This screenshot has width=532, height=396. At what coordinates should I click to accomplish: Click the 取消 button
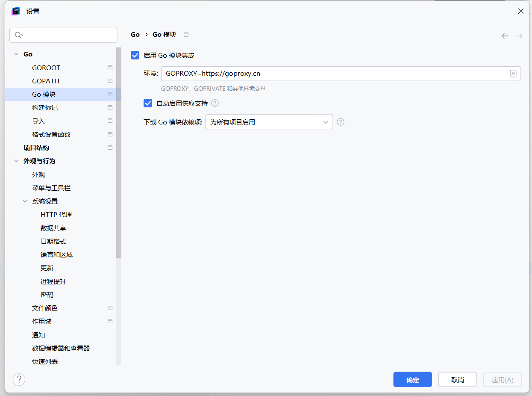(457, 380)
